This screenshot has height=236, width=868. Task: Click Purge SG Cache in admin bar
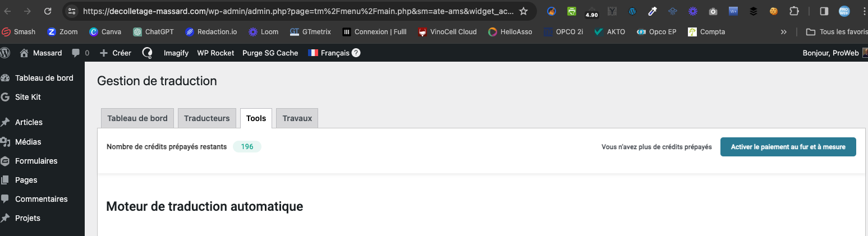[270, 53]
